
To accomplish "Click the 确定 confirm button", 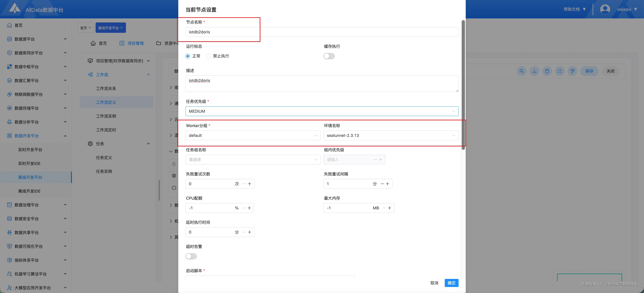I will [451, 283].
